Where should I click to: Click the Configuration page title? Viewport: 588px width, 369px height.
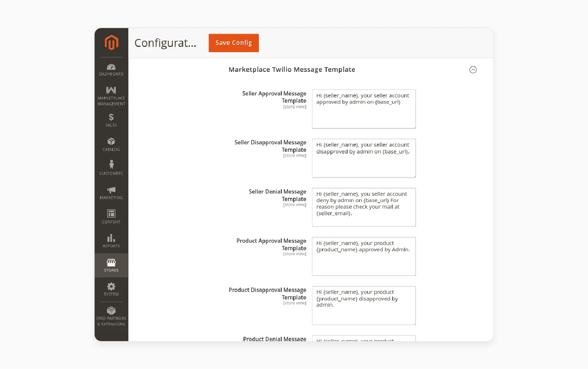tap(165, 43)
